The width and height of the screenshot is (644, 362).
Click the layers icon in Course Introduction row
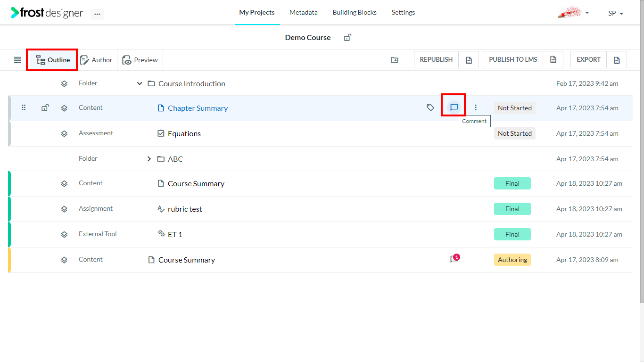[64, 84]
